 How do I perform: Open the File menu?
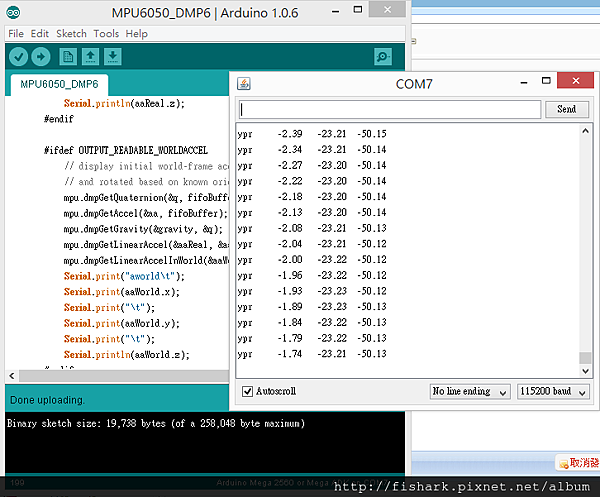tap(15, 33)
